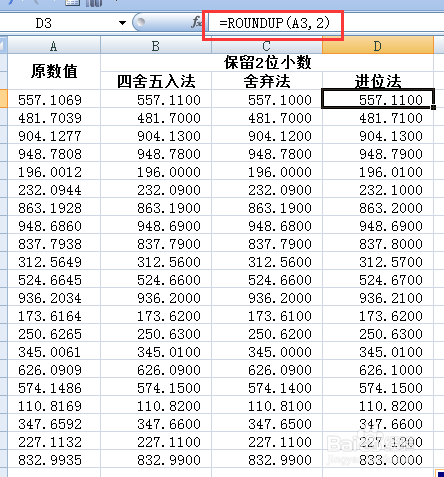Open the Name Box dropdown arrow
Image resolution: width=444 pixels, height=477 pixels.
122,23
